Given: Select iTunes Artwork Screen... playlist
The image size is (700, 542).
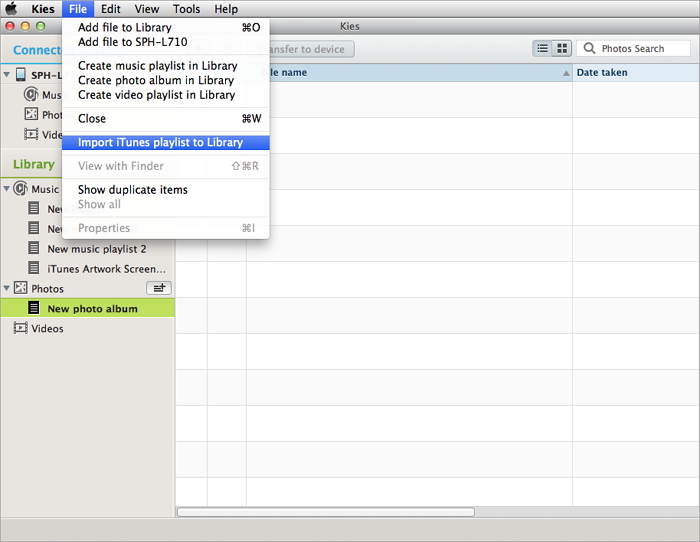Looking at the screenshot, I should [106, 269].
